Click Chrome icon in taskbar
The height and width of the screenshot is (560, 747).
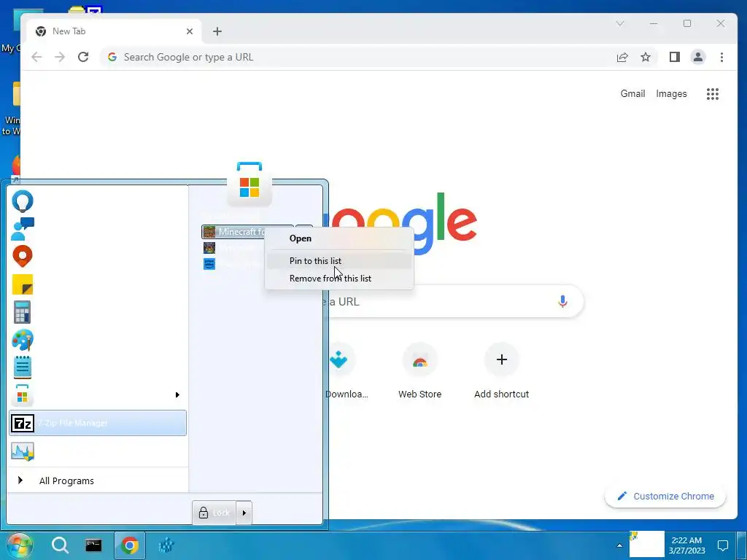click(130, 545)
